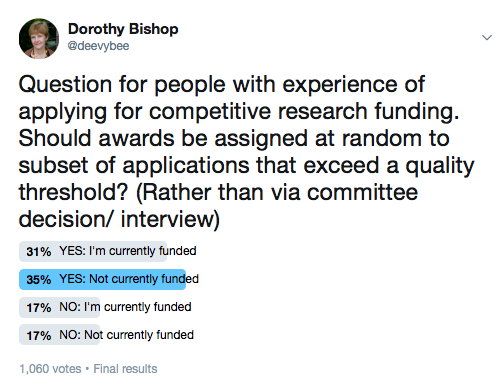Click the first 17% percentage figure
500x386 pixels.
tap(39, 307)
